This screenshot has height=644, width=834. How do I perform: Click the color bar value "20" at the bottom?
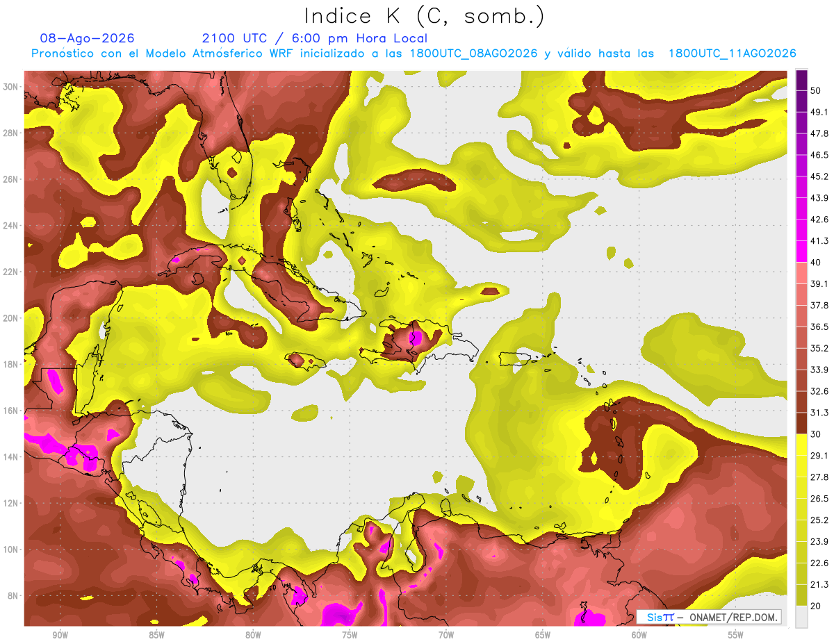[x=816, y=606]
